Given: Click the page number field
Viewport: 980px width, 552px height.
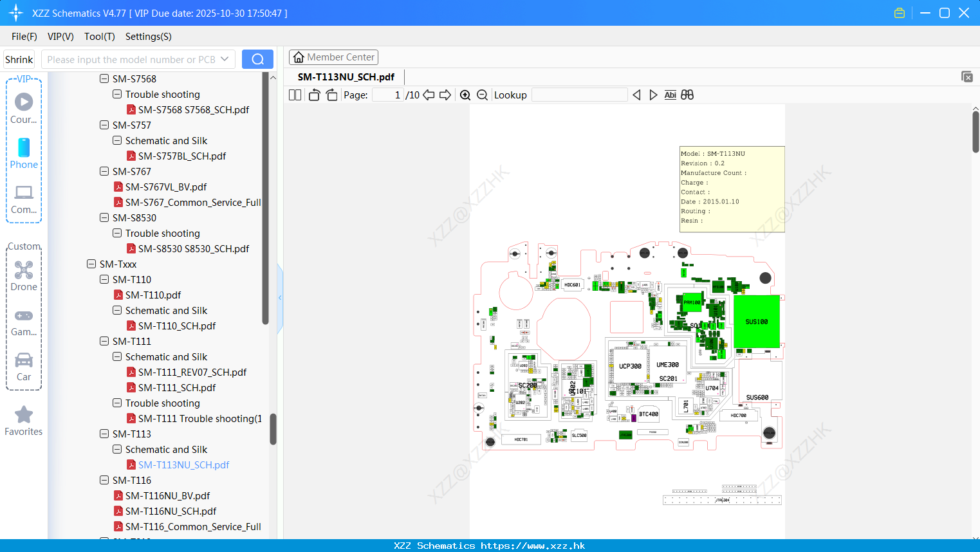Looking at the screenshot, I should click(x=387, y=95).
